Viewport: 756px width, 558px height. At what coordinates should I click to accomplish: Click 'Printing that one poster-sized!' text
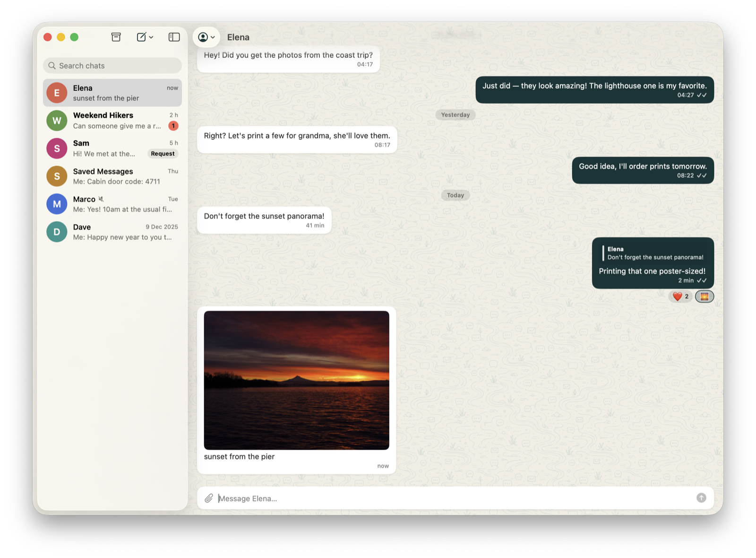click(x=652, y=271)
